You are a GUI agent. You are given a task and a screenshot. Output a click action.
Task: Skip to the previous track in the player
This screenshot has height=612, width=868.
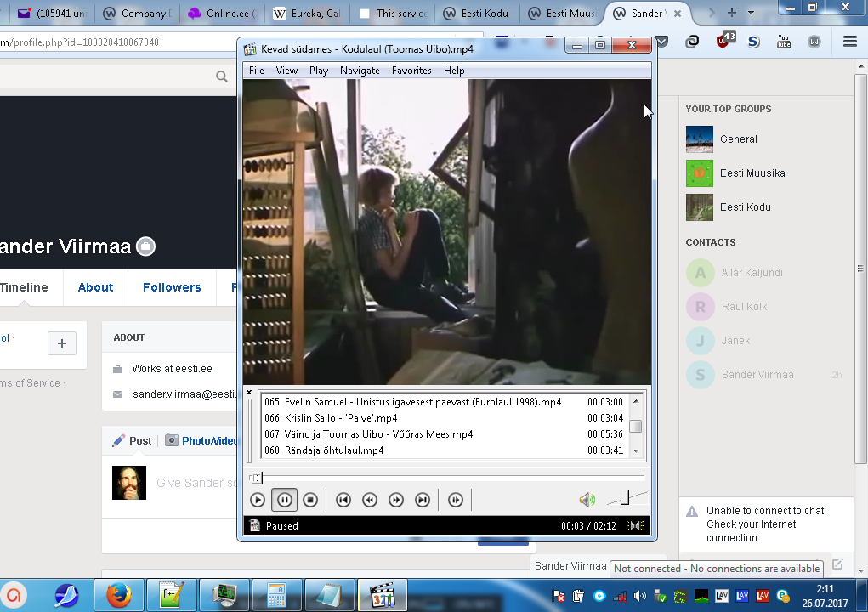(343, 500)
